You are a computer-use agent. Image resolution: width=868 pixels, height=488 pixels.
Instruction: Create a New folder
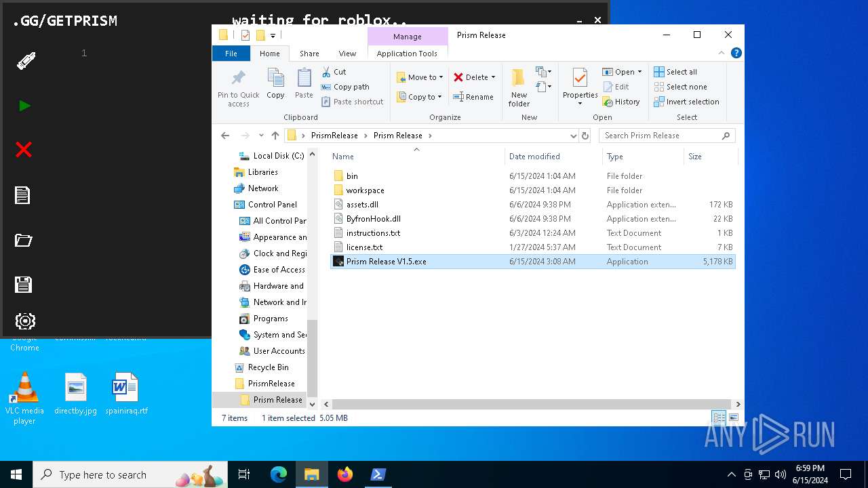point(519,88)
